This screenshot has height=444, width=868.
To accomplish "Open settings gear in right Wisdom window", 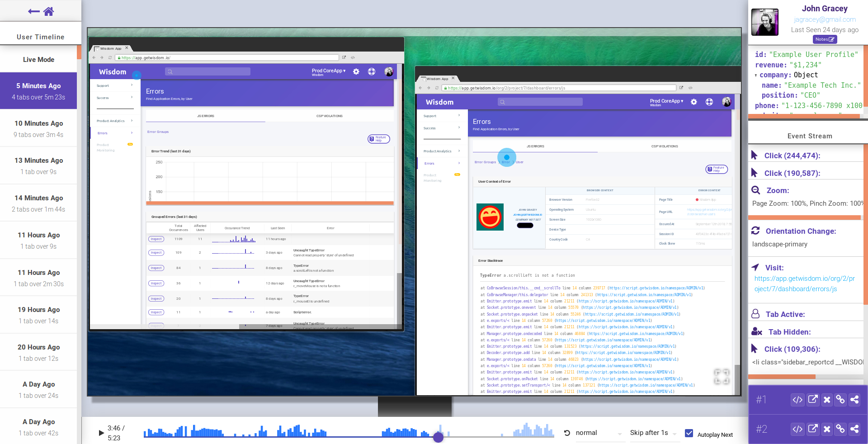I will click(x=694, y=102).
